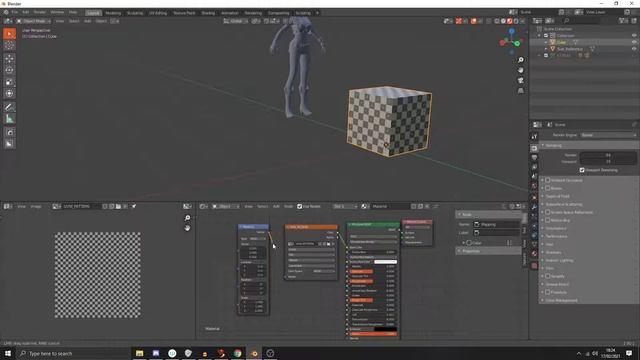Open the Render Engine dropdown
Viewport: 640px width, 360px height.
coord(608,135)
